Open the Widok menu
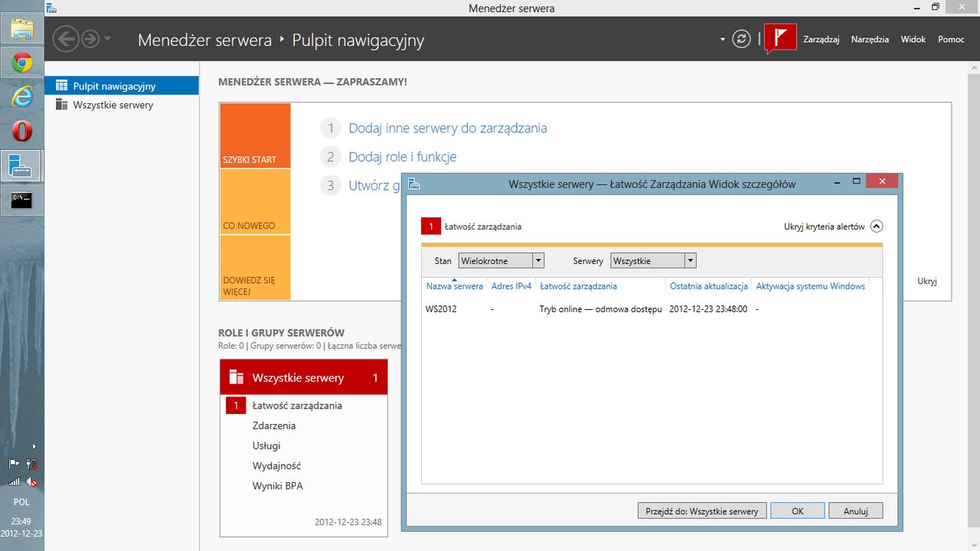Viewport: 980px width, 551px height. pos(913,39)
